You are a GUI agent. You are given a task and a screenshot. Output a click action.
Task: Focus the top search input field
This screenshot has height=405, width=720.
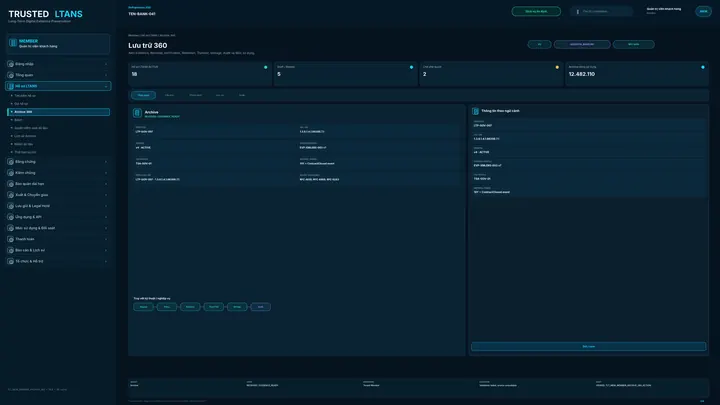click(x=602, y=11)
